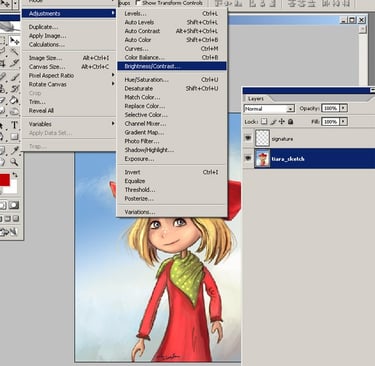
Task: Open Color Balance dialog
Action: (x=172, y=57)
